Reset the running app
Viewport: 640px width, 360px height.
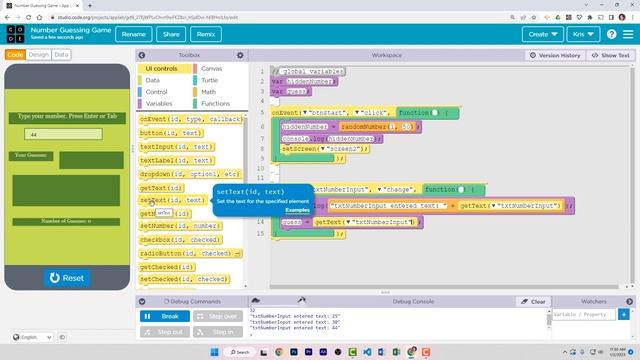click(x=67, y=278)
